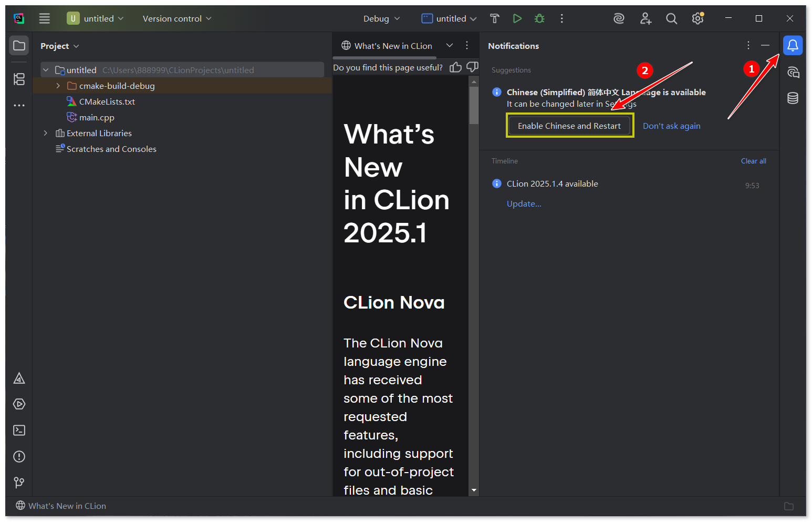Viewport: 812px width, 522px height.
Task: Open the Debug build profile dropdown
Action: pos(382,18)
